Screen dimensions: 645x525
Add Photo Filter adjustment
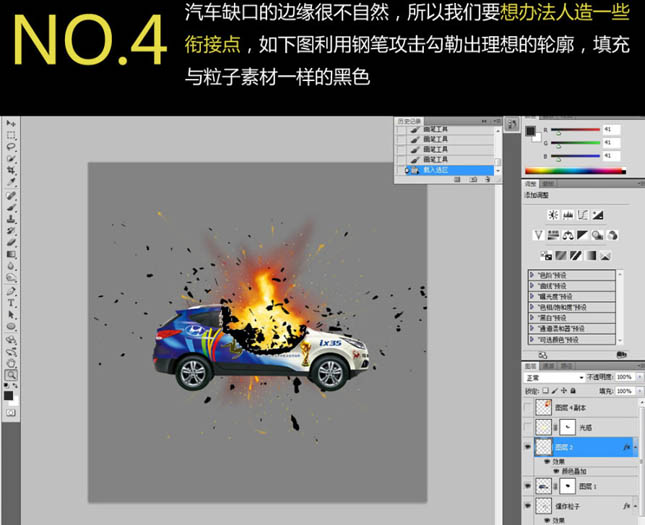pos(597,235)
